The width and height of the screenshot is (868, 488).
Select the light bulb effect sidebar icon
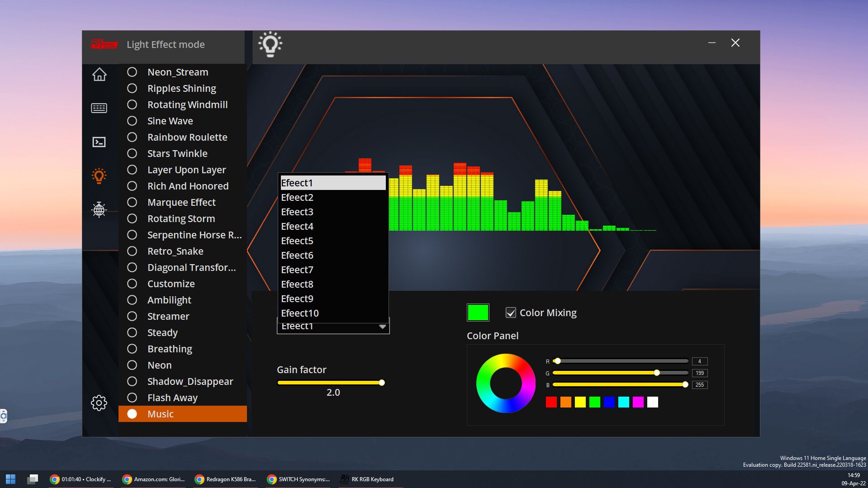pyautogui.click(x=99, y=176)
